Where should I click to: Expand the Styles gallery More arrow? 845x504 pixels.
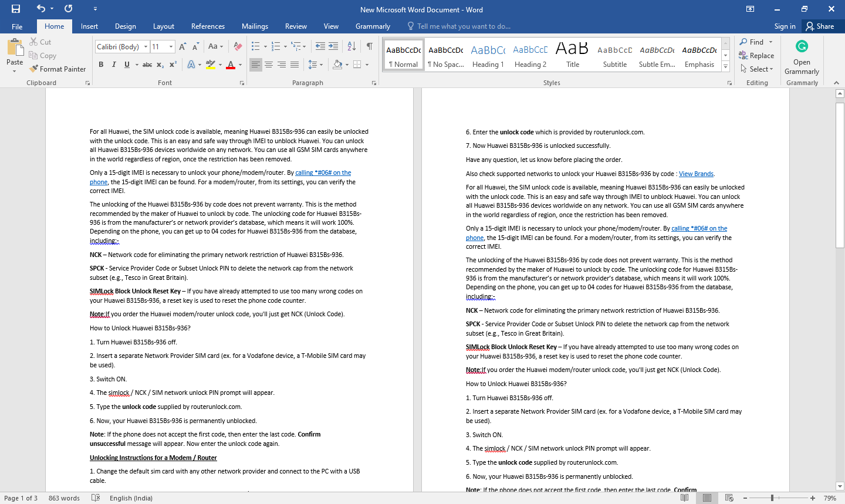coord(726,67)
